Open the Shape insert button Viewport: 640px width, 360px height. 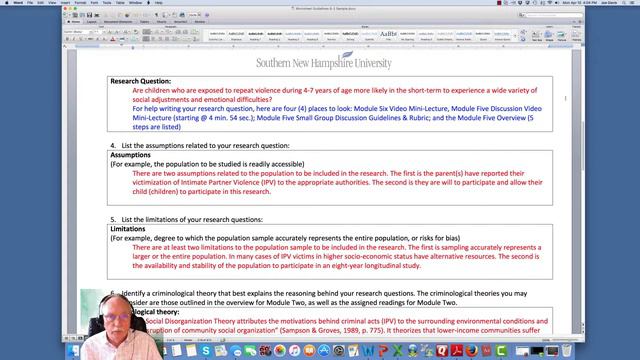tap(549, 36)
